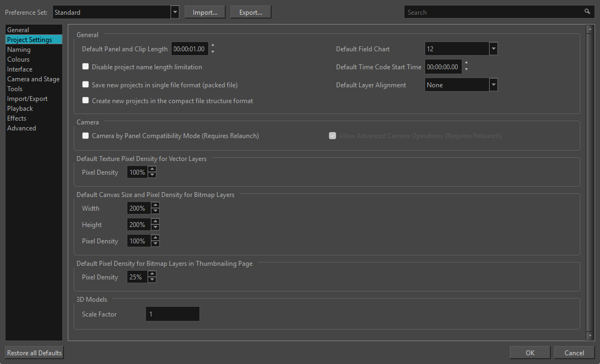Viewport: 600px width, 364px height.
Task: Decrease Thumbnailing Page Pixel Density down arrow
Action: (x=152, y=280)
